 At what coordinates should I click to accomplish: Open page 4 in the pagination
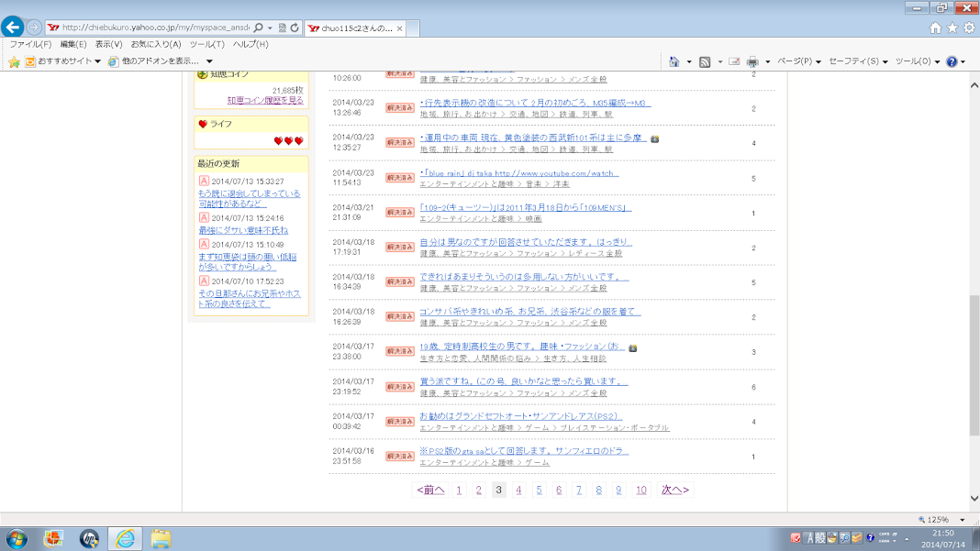[x=518, y=490]
